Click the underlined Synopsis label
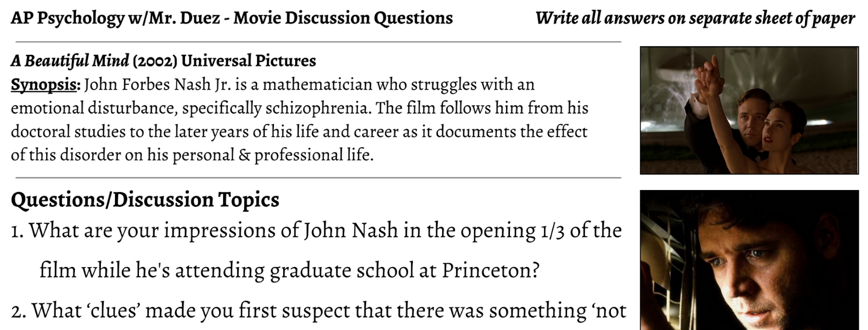 (46, 85)
